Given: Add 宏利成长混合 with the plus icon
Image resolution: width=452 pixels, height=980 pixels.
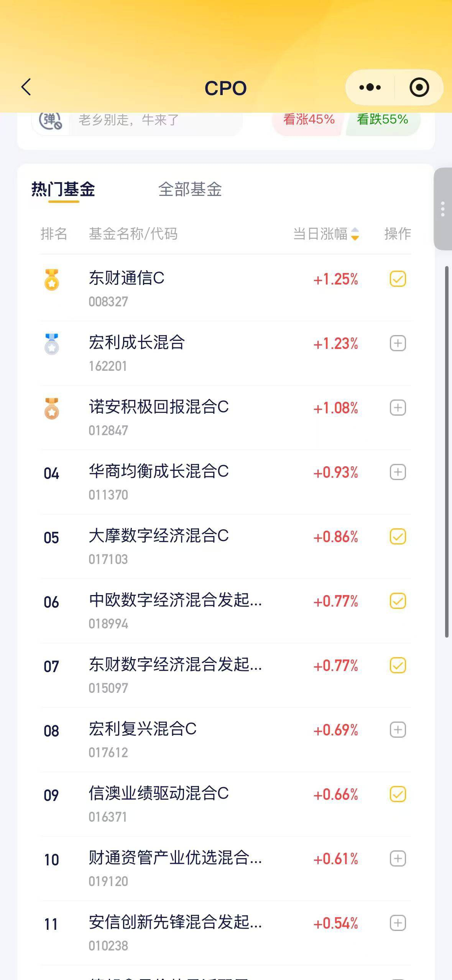Looking at the screenshot, I should pos(398,343).
